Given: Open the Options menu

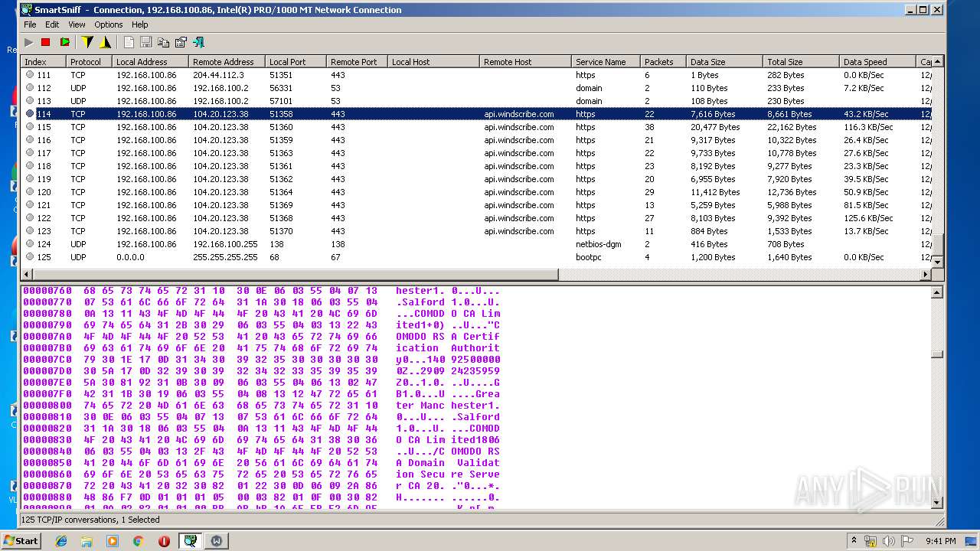Looking at the screenshot, I should click(109, 24).
